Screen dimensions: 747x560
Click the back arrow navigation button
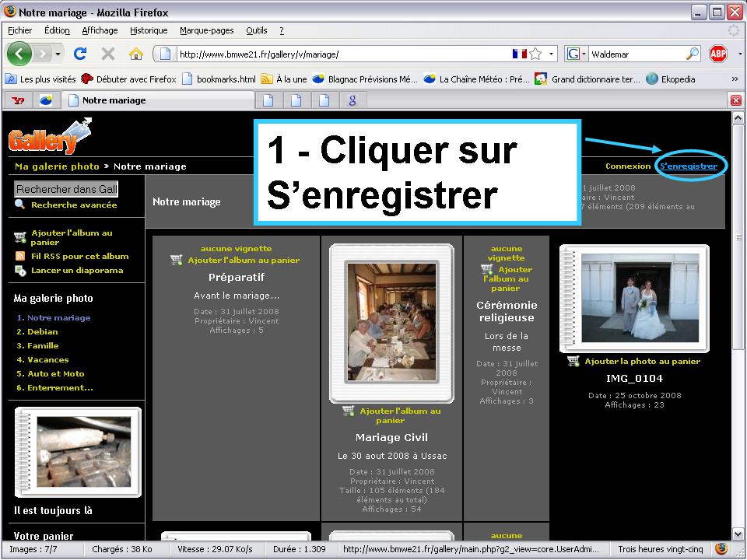pos(19,54)
